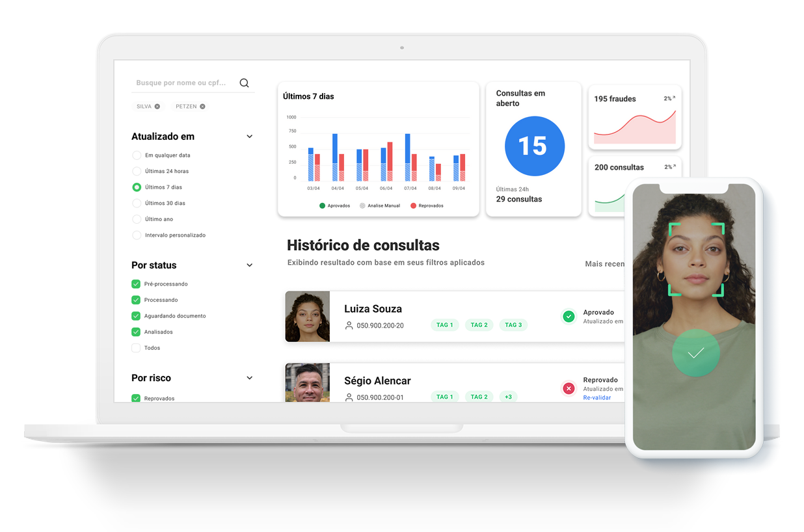Collapse the Por risco section
The height and width of the screenshot is (532, 804).
[x=250, y=378]
